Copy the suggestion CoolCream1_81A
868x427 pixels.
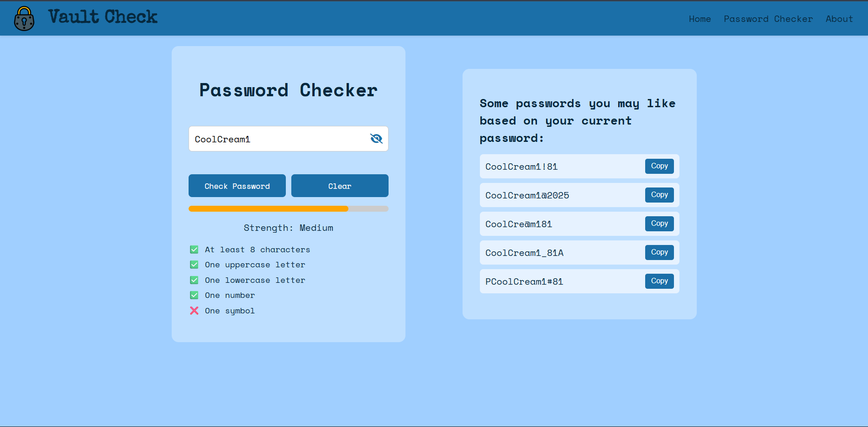659,252
